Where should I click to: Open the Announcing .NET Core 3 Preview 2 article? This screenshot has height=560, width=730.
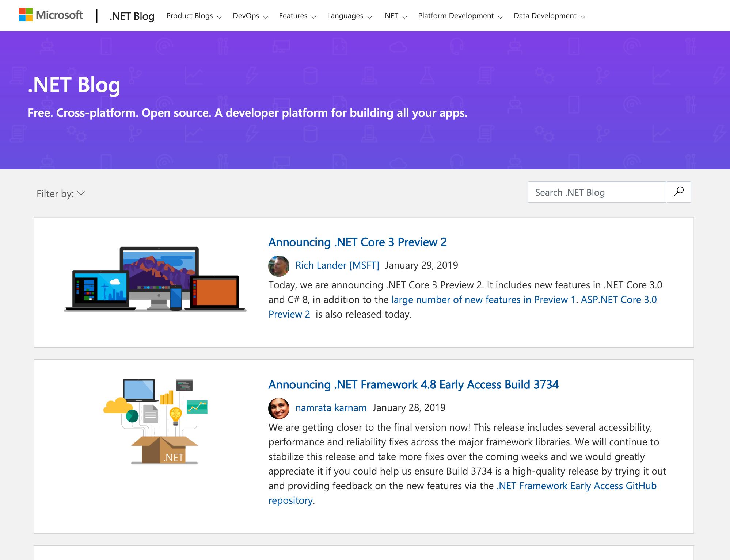point(357,242)
